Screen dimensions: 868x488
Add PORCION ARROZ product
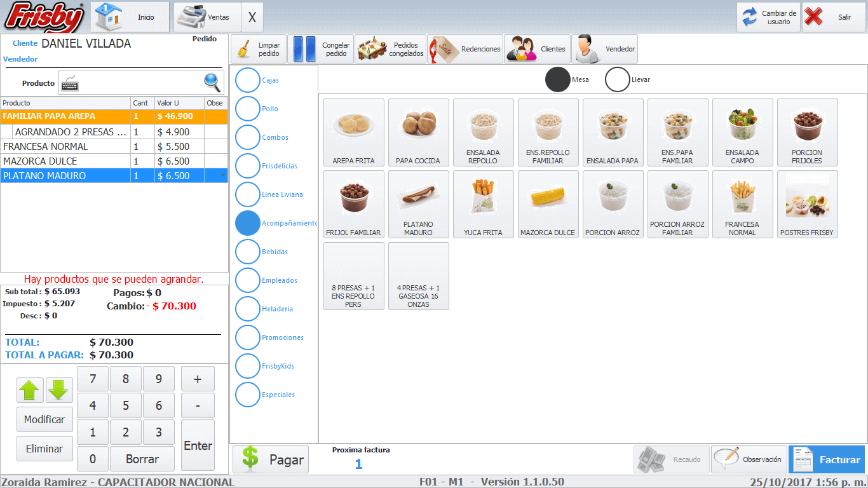613,204
